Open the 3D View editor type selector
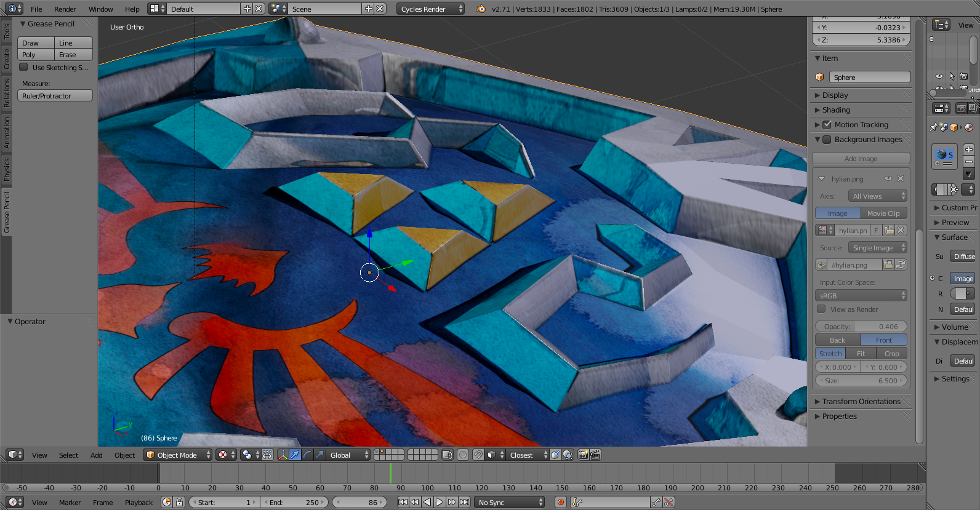This screenshot has height=510, width=980. click(x=15, y=455)
